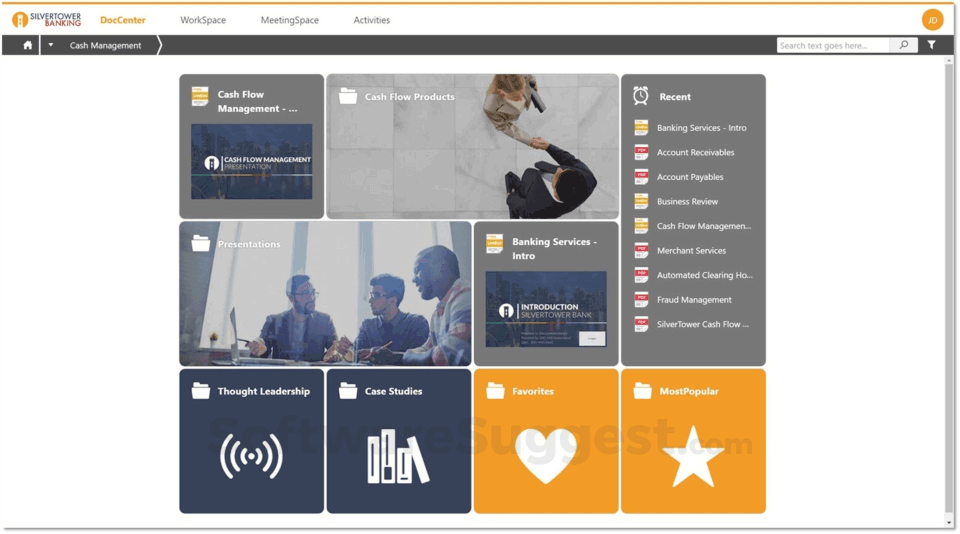Click the PDF icon beside Fraud Management
This screenshot has height=534, width=960.
[641, 299]
